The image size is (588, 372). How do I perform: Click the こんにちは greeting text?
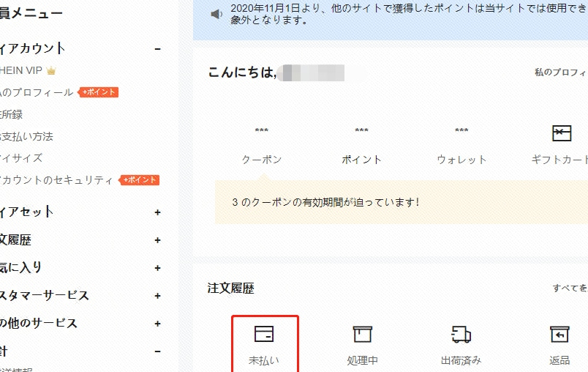tap(242, 72)
